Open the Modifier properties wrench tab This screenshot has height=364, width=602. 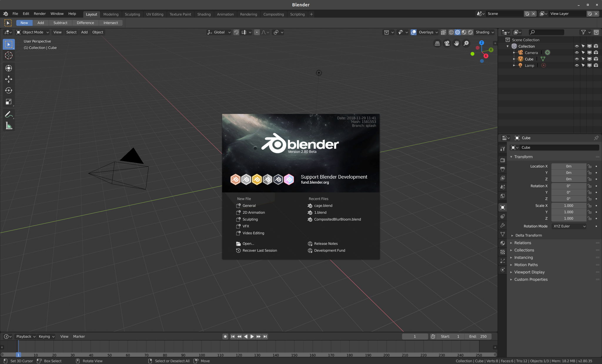tap(503, 225)
